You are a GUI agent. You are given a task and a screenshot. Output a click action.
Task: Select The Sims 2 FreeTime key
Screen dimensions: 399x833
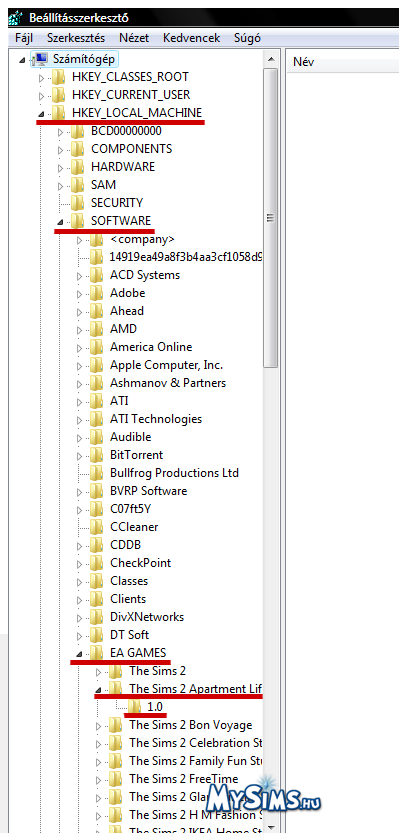click(x=184, y=779)
